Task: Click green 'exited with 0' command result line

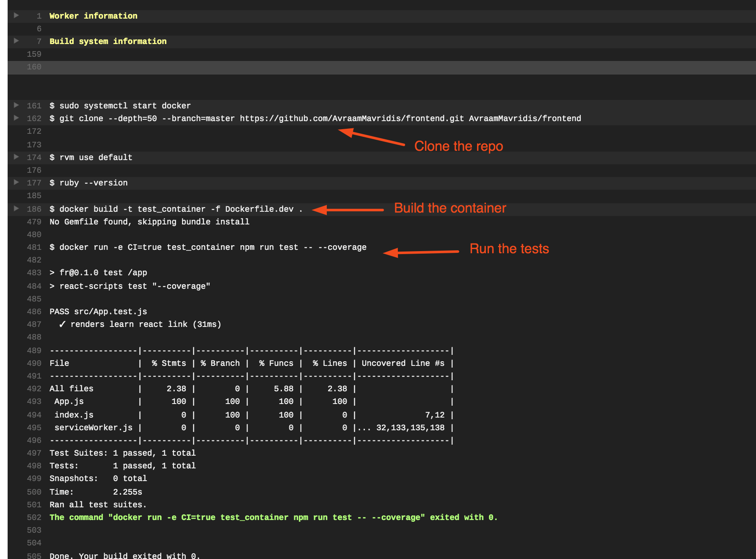Action: (x=273, y=517)
